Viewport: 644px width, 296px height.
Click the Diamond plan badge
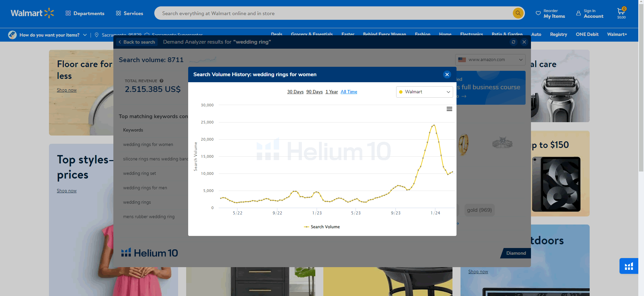pyautogui.click(x=516, y=253)
